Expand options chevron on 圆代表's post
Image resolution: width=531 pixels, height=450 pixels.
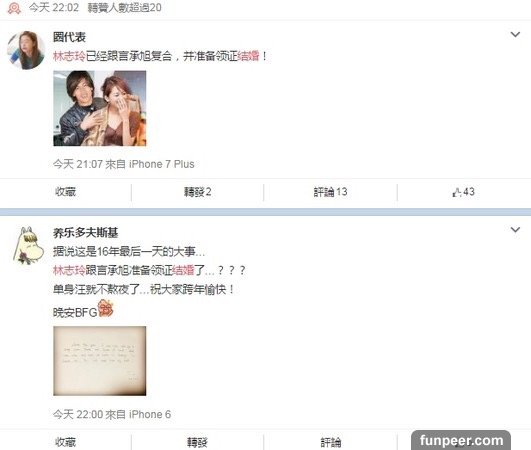515,34
